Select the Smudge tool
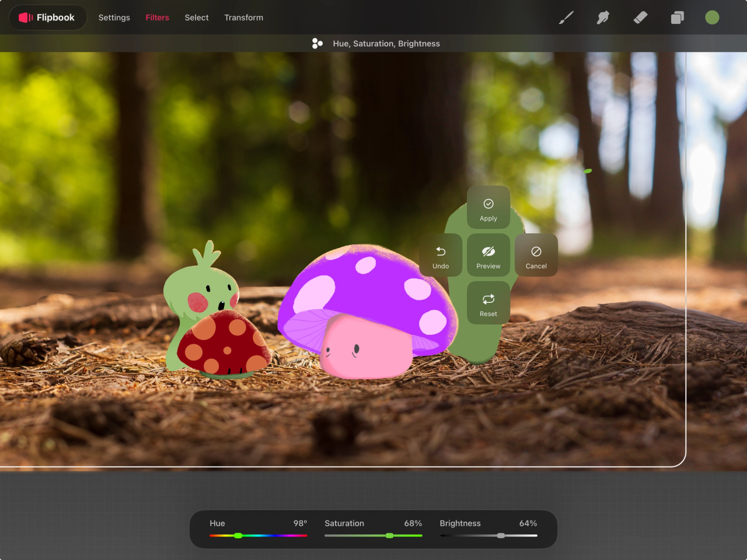The height and width of the screenshot is (560, 747). click(x=603, y=17)
